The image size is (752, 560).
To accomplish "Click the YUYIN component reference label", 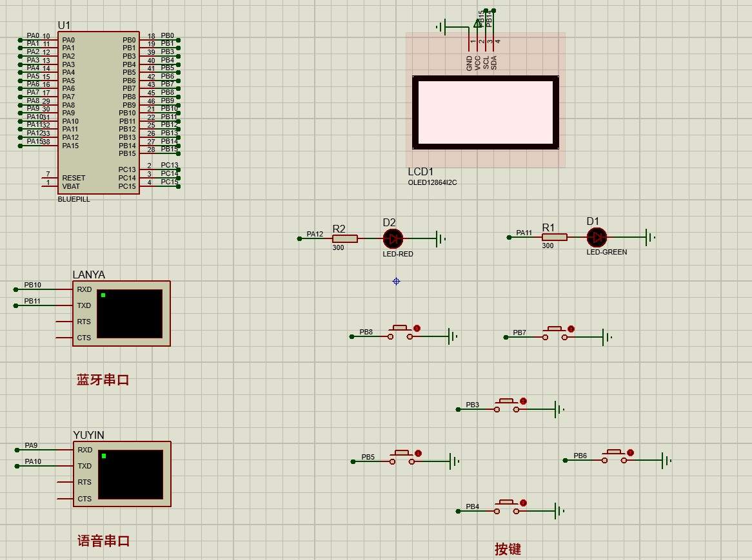I will point(89,435).
